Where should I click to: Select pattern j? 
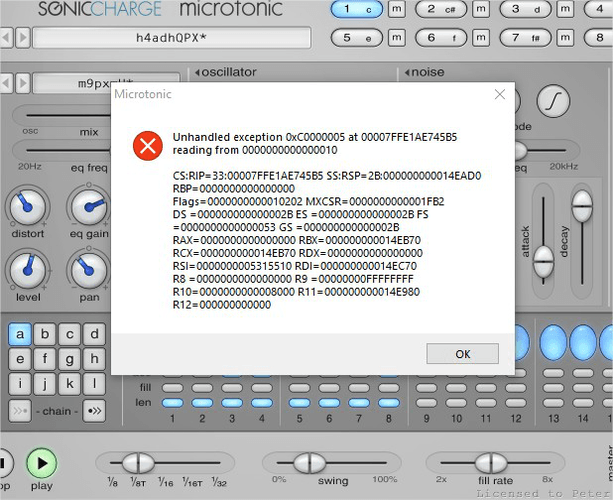45,384
